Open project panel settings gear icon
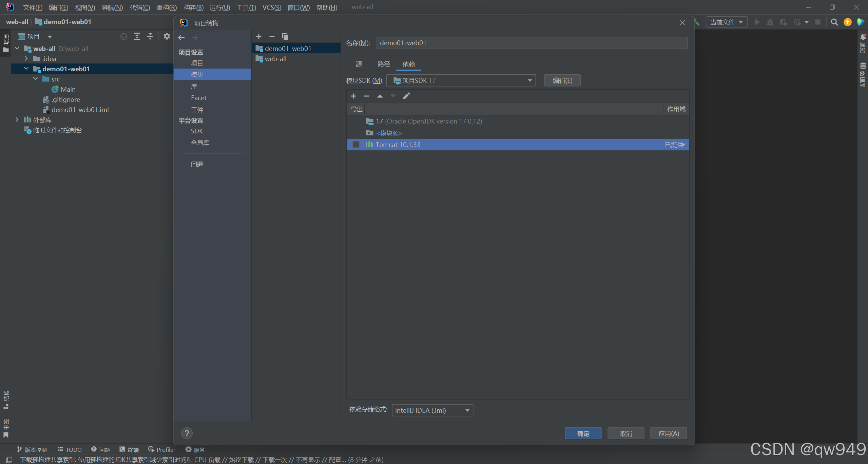Screen dimensions: 868x464 pyautogui.click(x=167, y=36)
